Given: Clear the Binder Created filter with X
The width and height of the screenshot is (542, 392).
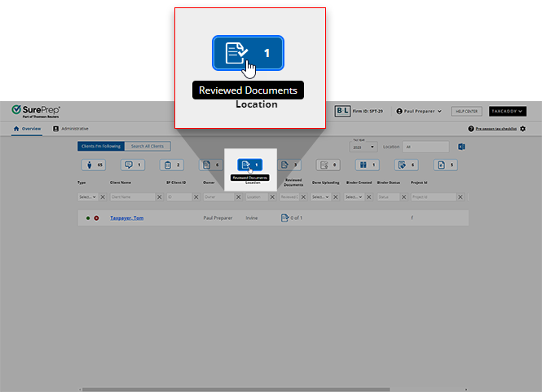Looking at the screenshot, I should pos(369,197).
